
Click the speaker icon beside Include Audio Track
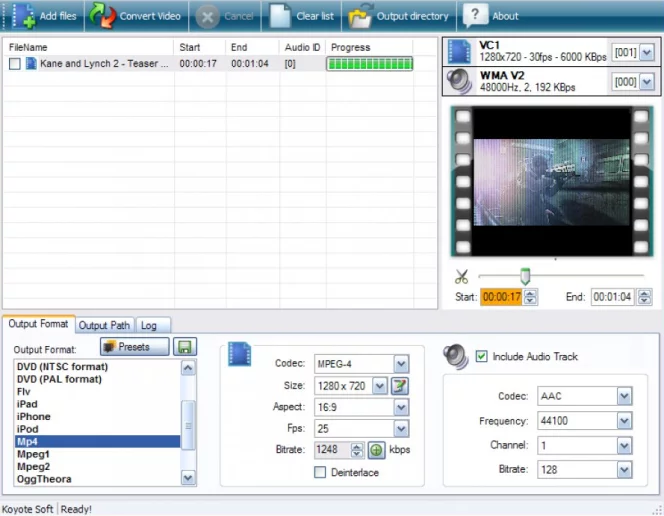(x=456, y=356)
